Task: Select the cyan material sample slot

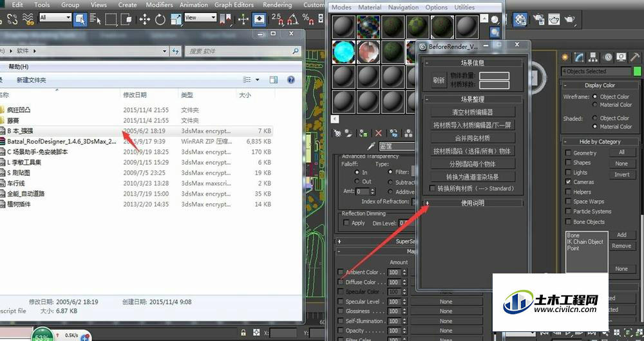Action: tap(344, 52)
